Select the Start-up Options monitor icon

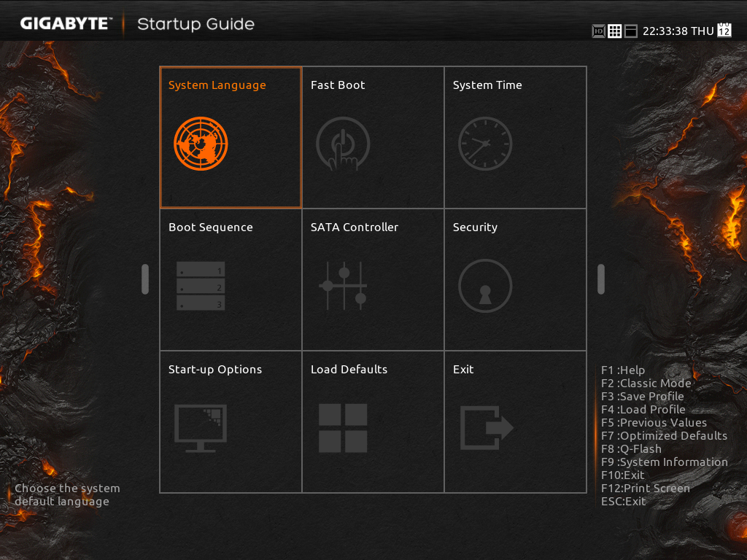[201, 427]
